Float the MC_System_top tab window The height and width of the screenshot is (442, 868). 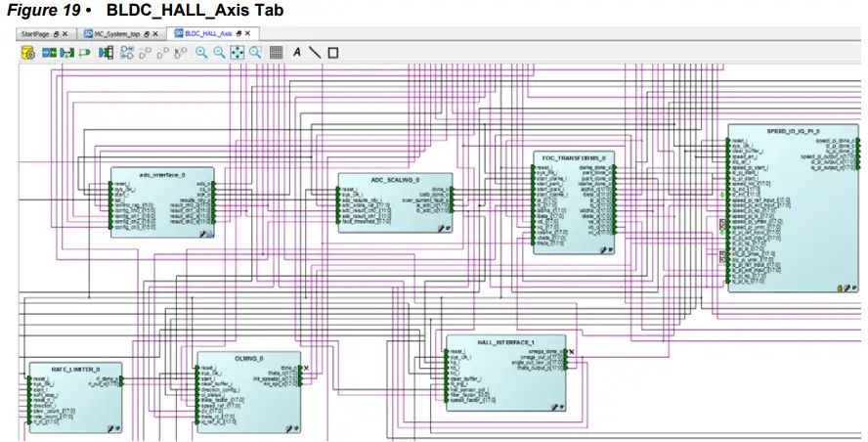147,34
